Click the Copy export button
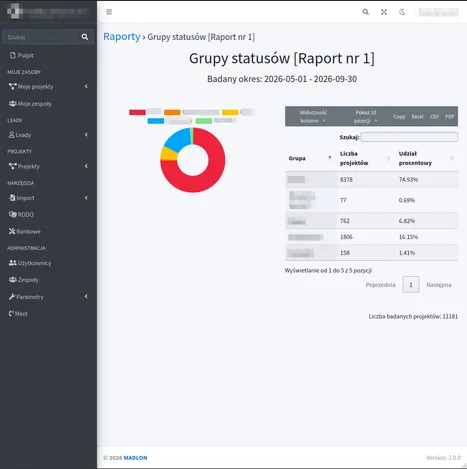Screen dimensions: 467x469 tap(399, 116)
